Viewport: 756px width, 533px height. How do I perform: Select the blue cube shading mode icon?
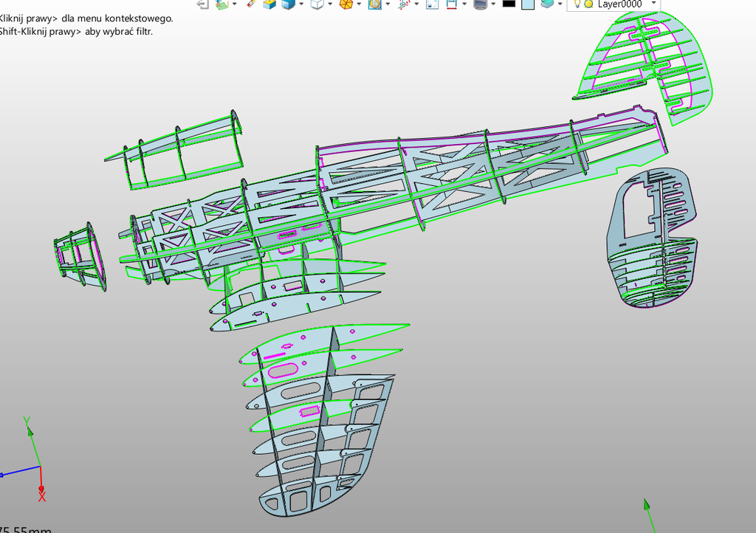click(287, 6)
